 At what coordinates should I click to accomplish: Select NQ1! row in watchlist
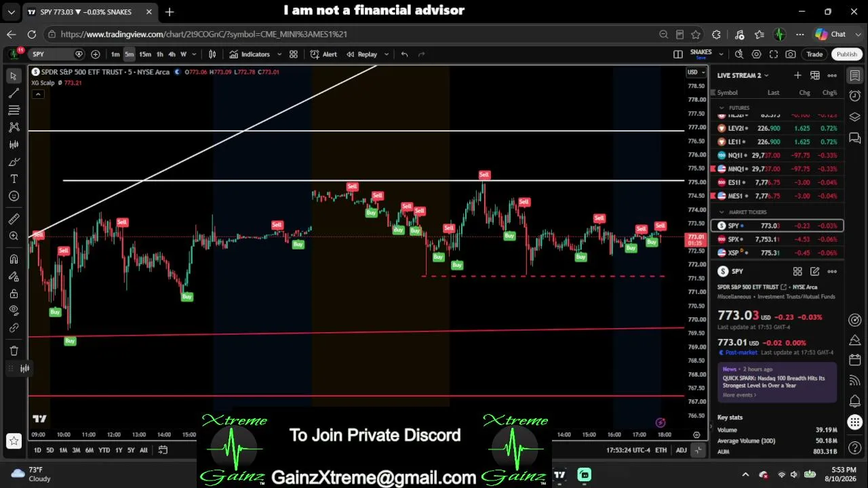pos(777,155)
